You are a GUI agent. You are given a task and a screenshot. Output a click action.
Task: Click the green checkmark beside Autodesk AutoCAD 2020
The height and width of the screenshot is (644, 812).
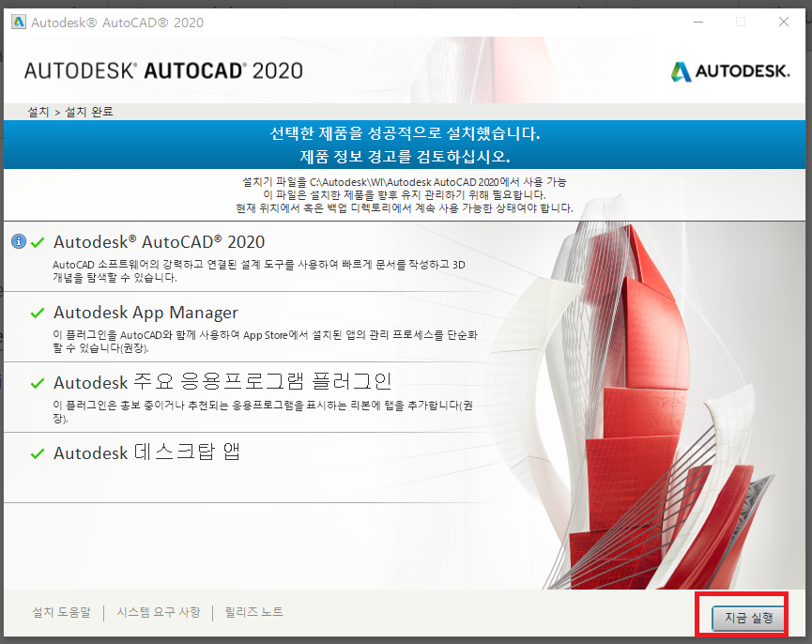38,242
